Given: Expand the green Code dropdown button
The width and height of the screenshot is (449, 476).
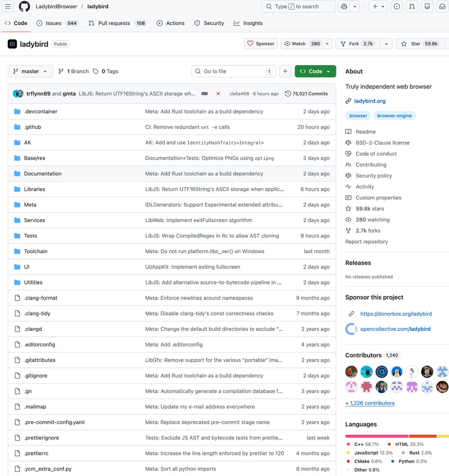Looking at the screenshot, I should click(315, 71).
